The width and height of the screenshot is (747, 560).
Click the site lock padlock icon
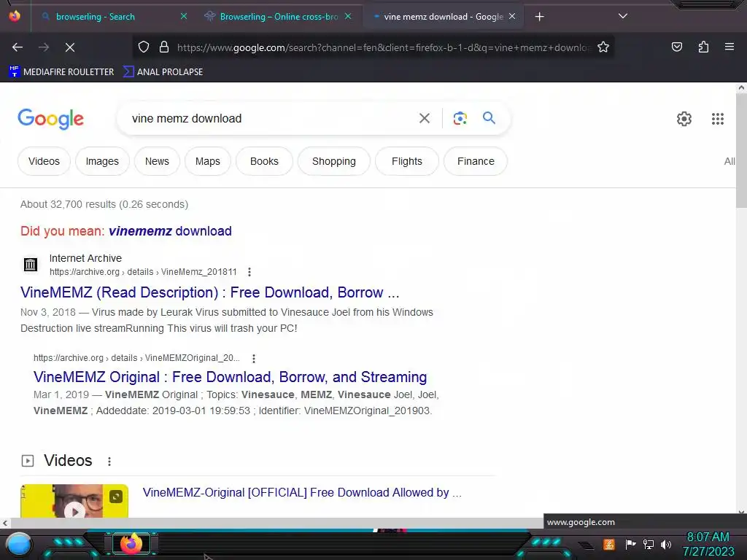pyautogui.click(x=164, y=47)
